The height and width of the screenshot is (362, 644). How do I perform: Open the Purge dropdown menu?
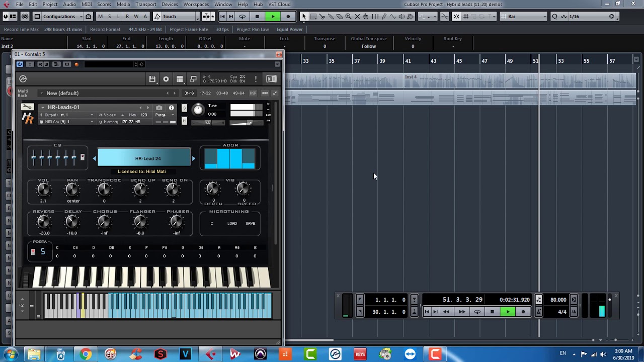(x=164, y=115)
